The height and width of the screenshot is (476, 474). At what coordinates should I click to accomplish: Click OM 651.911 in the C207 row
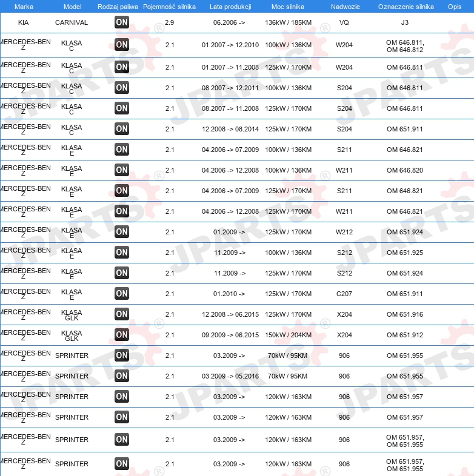tap(405, 294)
